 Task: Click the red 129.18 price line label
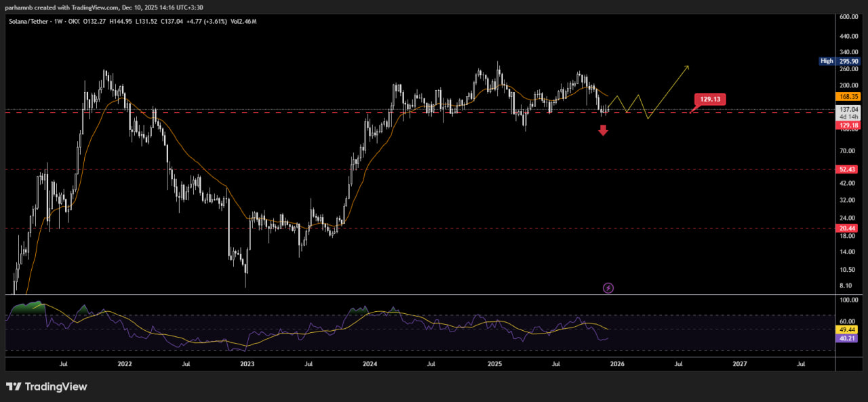(x=849, y=125)
